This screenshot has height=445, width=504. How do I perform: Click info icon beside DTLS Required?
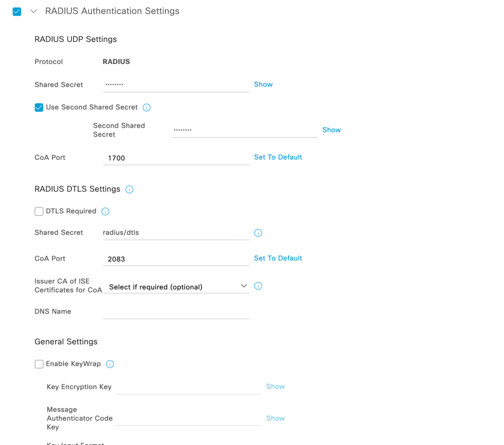tap(105, 211)
